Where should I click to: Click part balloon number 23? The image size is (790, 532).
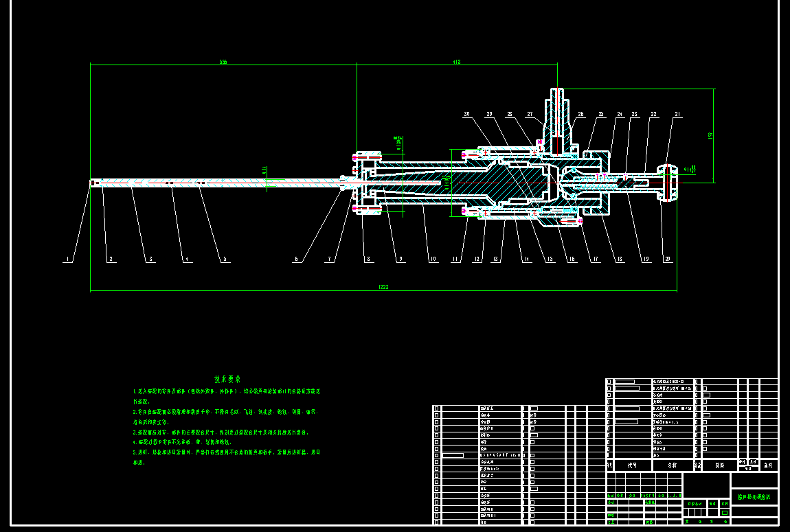pos(634,114)
